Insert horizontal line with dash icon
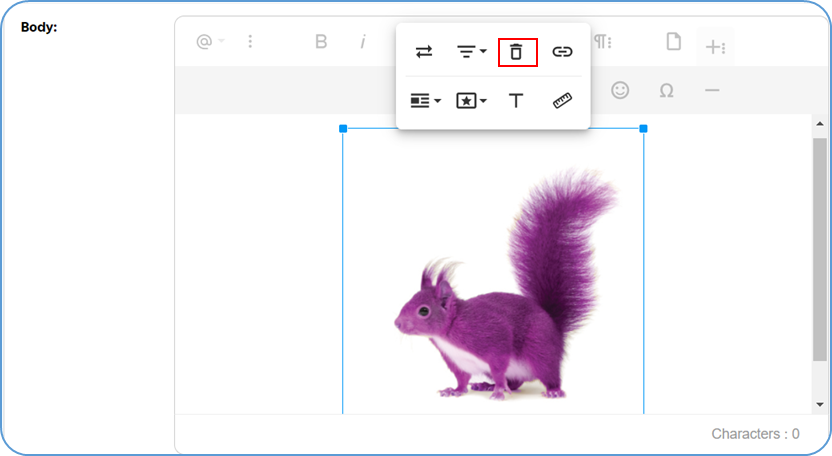This screenshot has height=456, width=832. [712, 91]
